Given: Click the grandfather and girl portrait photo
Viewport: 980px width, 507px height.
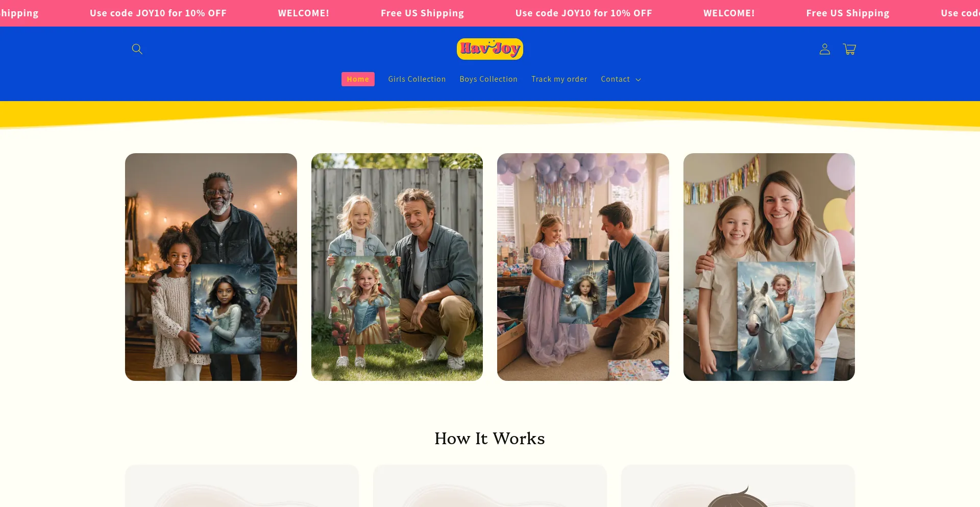Looking at the screenshot, I should point(211,267).
